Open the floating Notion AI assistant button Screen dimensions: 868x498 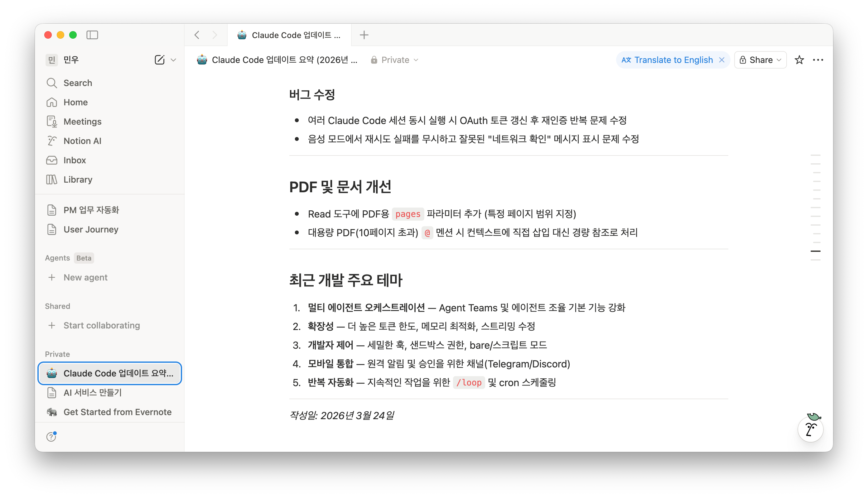pos(811,429)
